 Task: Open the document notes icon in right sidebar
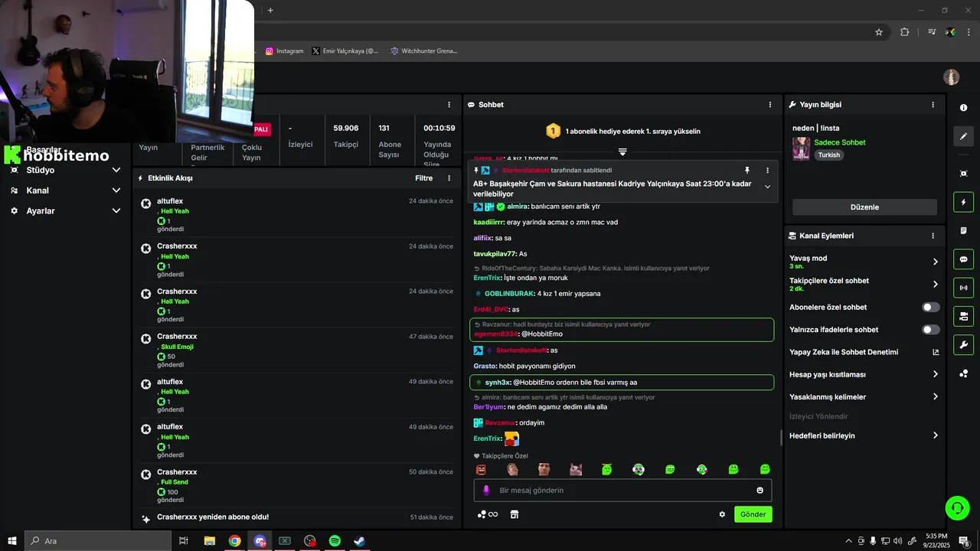[x=963, y=230]
